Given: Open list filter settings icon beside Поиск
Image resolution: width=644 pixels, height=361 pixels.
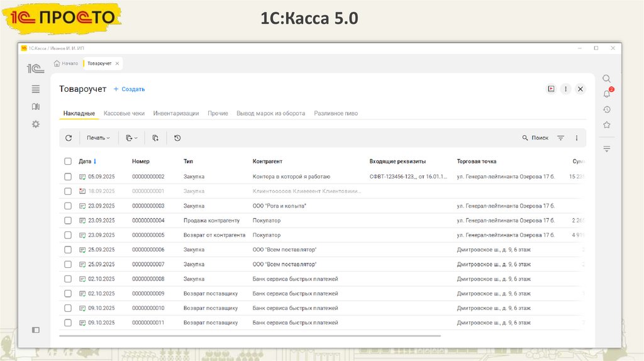Looking at the screenshot, I should point(560,138).
